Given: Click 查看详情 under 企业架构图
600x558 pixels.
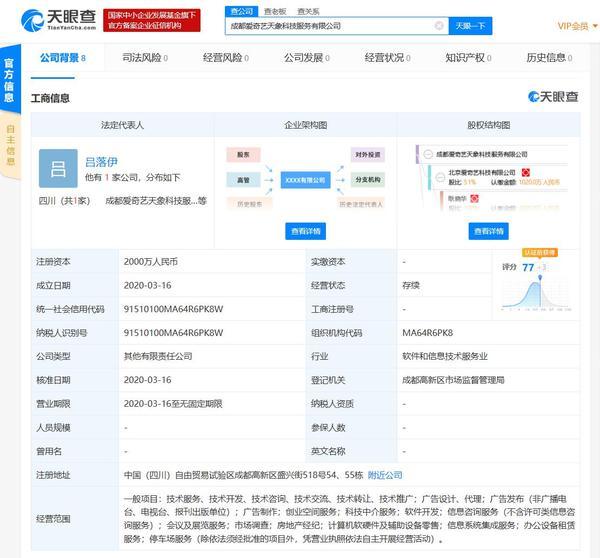Looking at the screenshot, I should [x=305, y=231].
